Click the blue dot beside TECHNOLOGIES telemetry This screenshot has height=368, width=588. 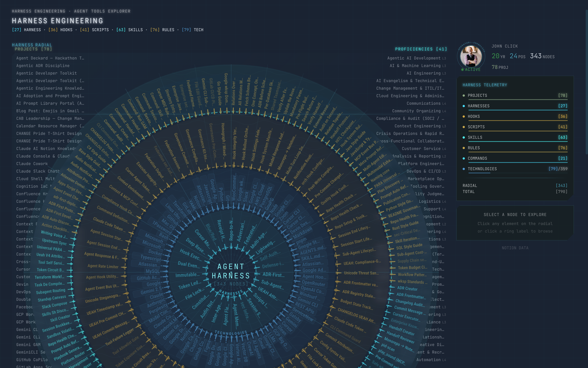click(464, 169)
